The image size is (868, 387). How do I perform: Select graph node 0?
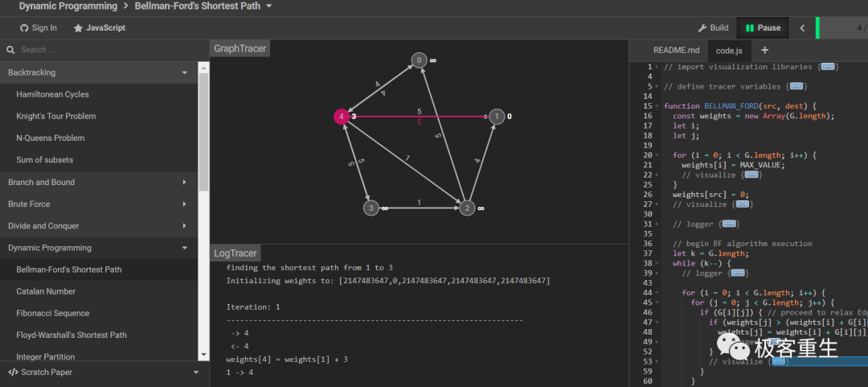click(419, 60)
